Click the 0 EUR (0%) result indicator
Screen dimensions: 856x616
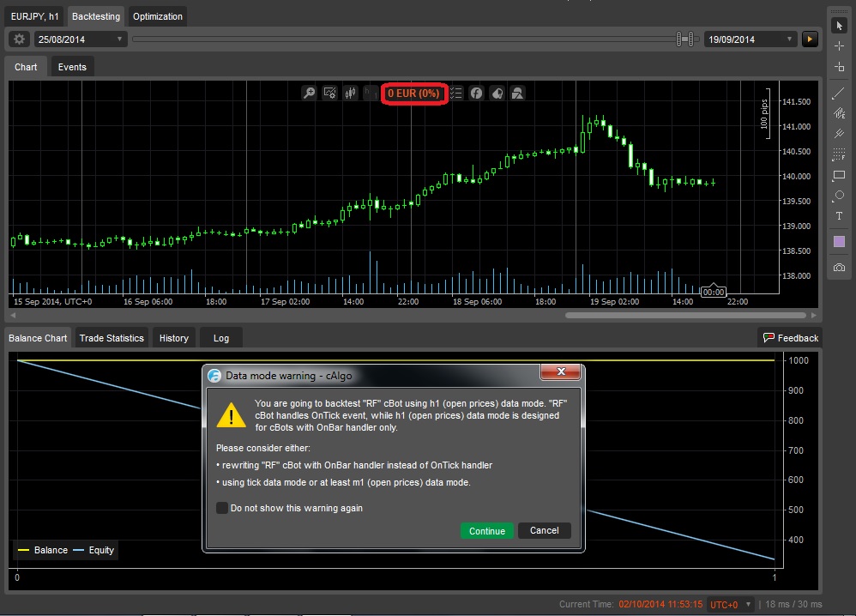pyautogui.click(x=413, y=94)
